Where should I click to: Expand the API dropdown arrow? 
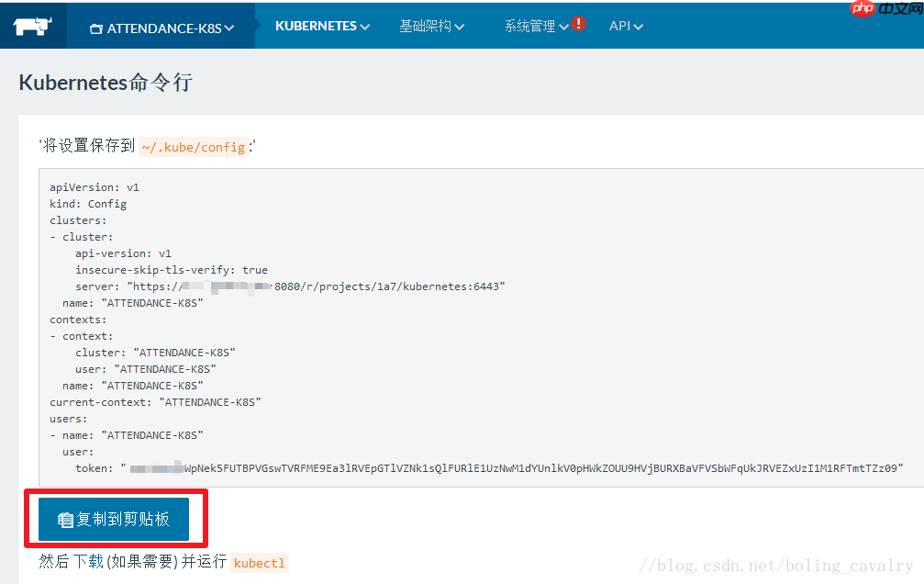(639, 26)
